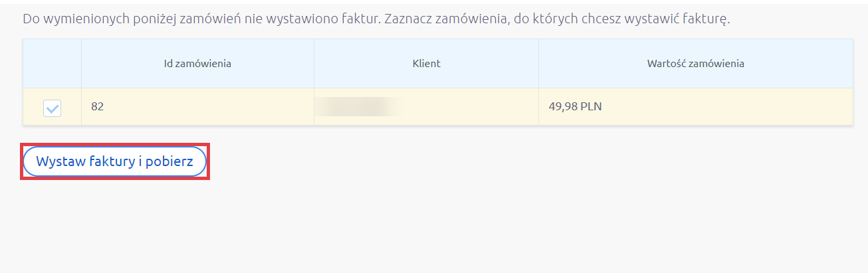Viewport: 868px width, 273px height.
Task: Click the "PLN" currency label in the row
Action: (x=591, y=106)
